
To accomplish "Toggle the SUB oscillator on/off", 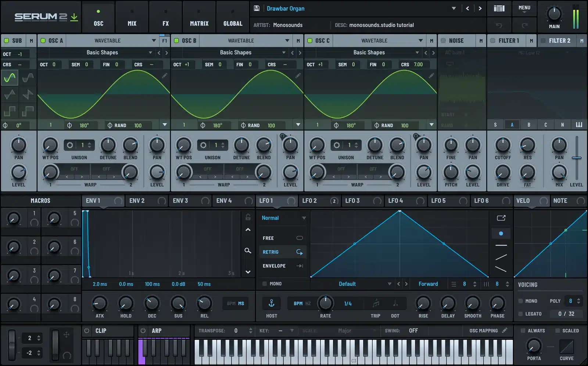I will point(6,40).
